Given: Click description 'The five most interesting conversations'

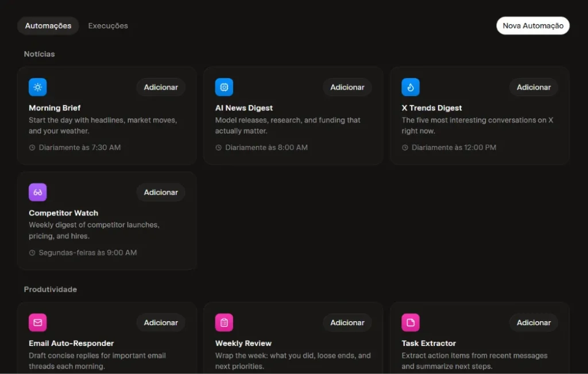Looking at the screenshot, I should (x=477, y=125).
